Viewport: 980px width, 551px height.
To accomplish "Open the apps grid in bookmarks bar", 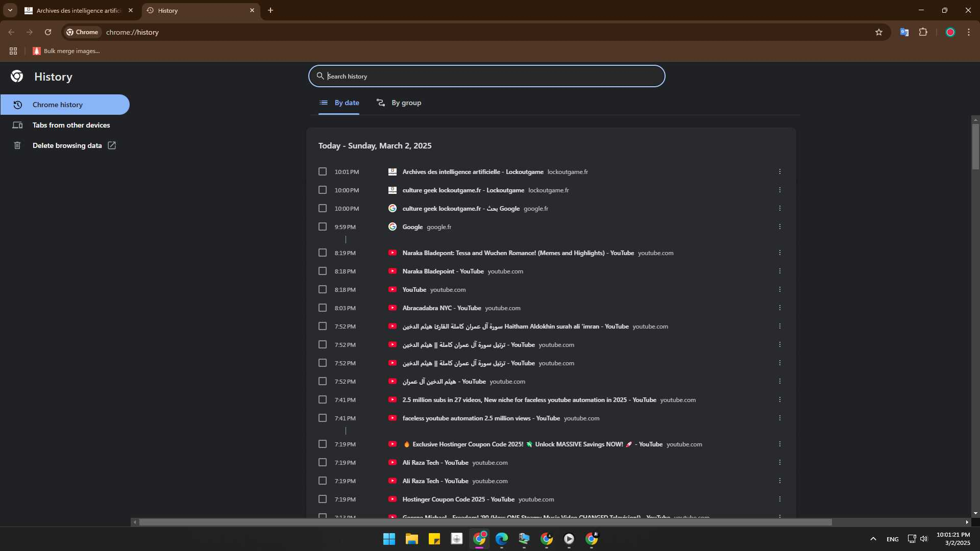I will [13, 51].
